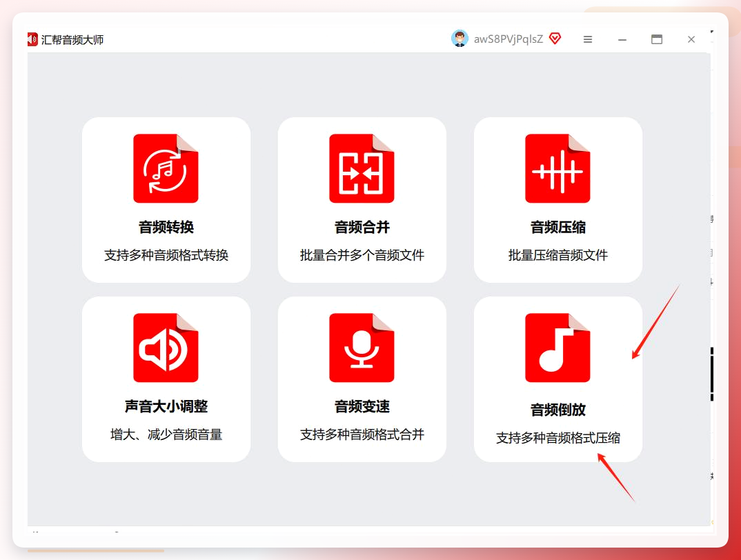741x560 pixels.
Task: Select the 音频倒放 title text
Action: (558, 410)
